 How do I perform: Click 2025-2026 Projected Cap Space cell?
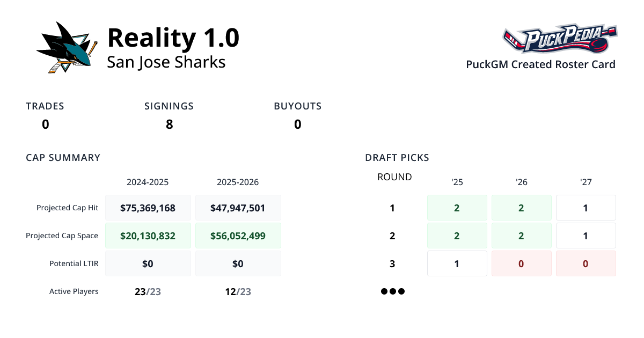point(238,236)
